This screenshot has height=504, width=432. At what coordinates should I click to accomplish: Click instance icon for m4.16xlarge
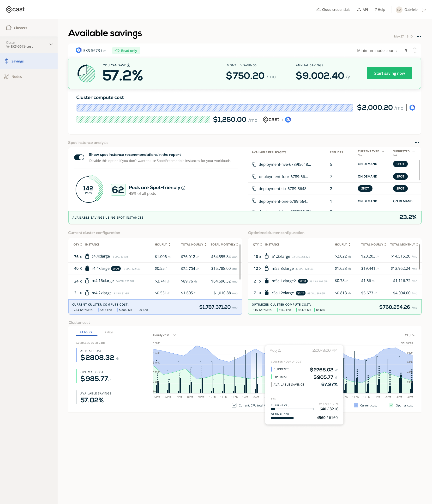coord(87,281)
